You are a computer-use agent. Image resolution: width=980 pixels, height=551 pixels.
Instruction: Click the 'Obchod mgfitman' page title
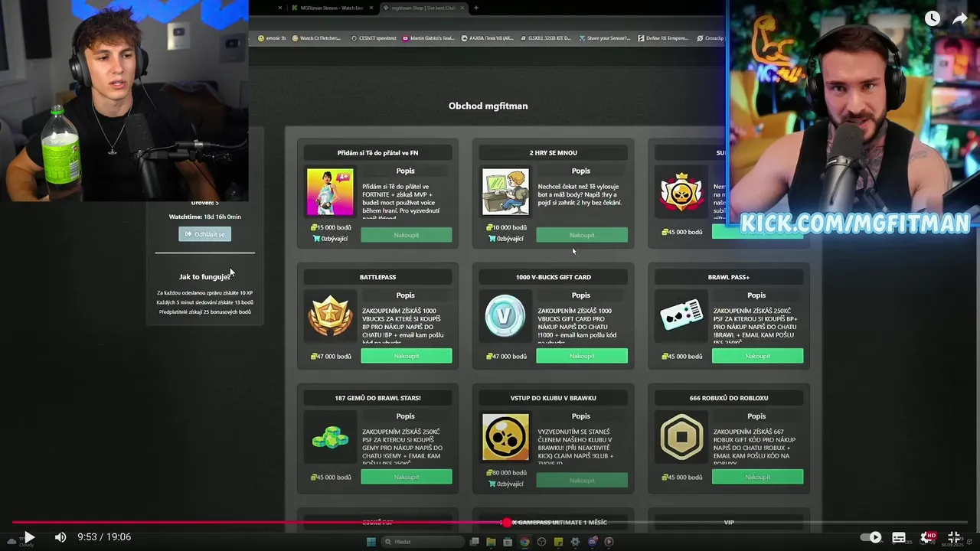pyautogui.click(x=488, y=106)
